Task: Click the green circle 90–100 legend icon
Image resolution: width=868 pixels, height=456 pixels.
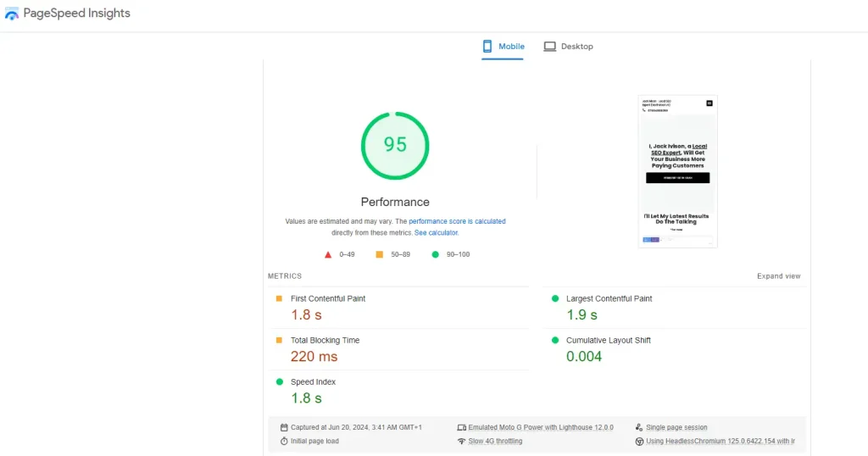Action: [x=435, y=254]
